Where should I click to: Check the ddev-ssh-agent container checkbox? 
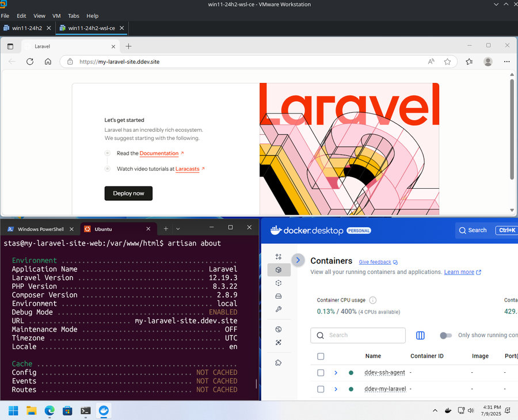click(321, 372)
